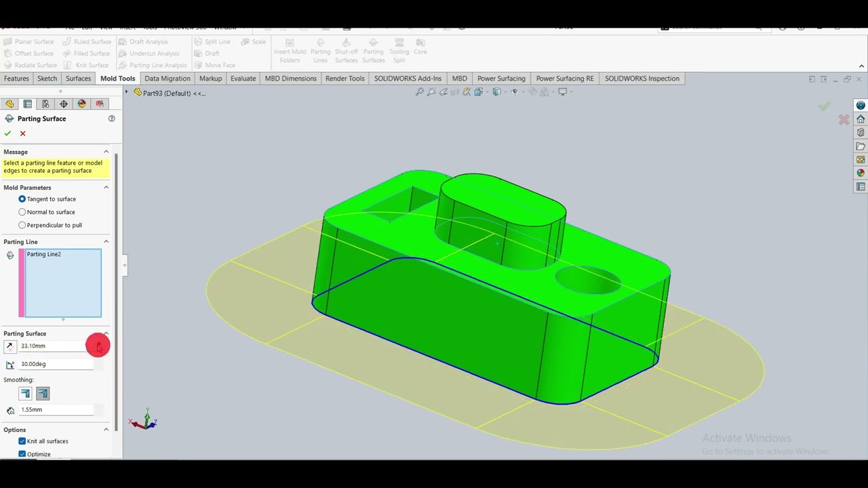This screenshot has height=488, width=868.
Task: Open Shut-off Surfaces tool
Action: [346, 52]
